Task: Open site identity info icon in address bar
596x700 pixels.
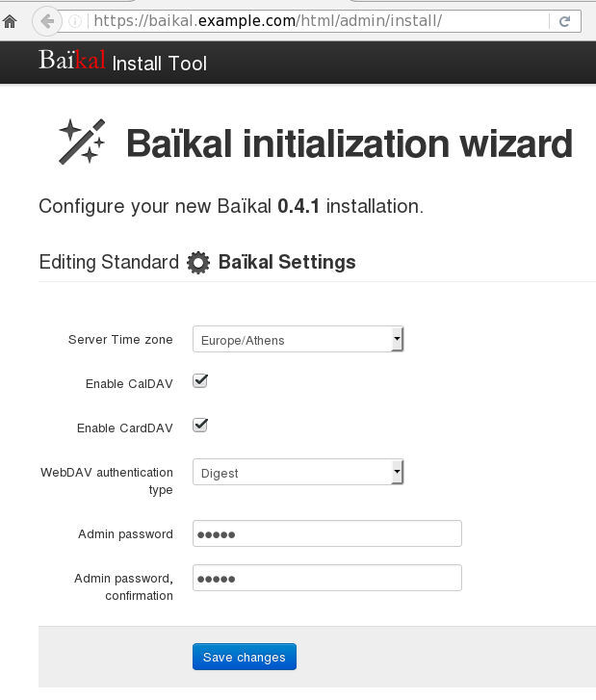Action: tap(75, 20)
